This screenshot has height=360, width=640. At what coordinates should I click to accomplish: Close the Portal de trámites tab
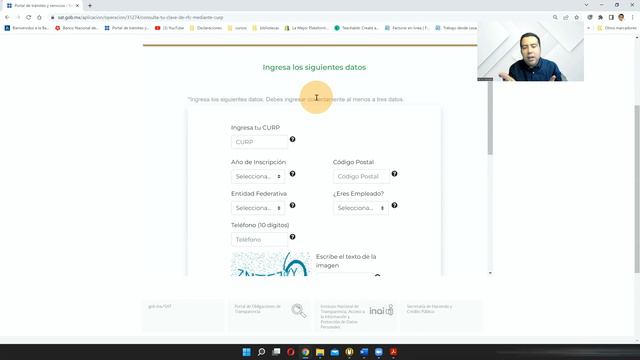[x=77, y=6]
